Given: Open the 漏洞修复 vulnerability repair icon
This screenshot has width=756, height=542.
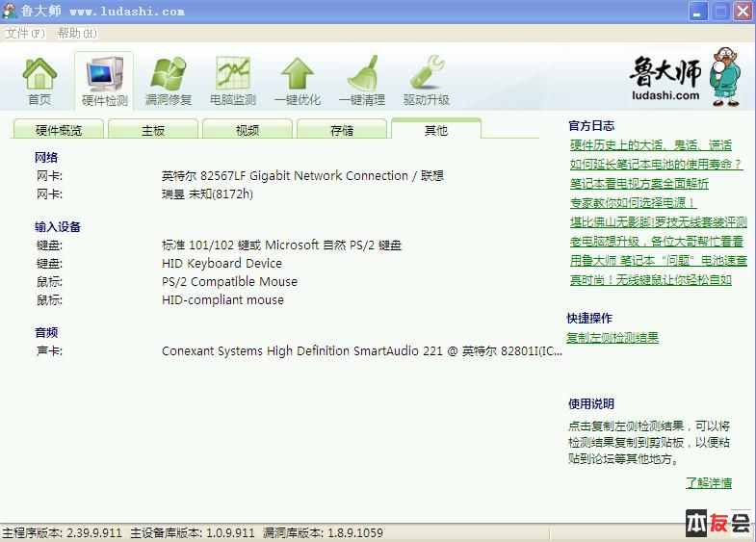Looking at the screenshot, I should coord(169,81).
